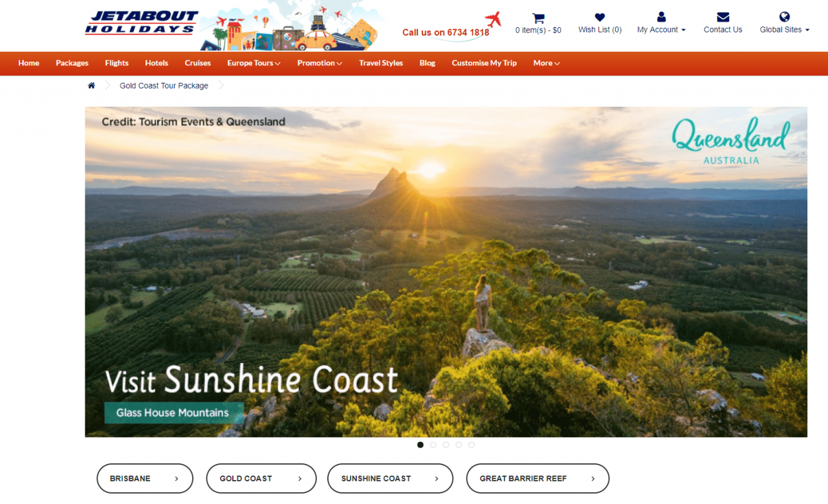Screen dimensions: 828x504
Task: Click the red airplane phone icon
Action: click(x=494, y=19)
